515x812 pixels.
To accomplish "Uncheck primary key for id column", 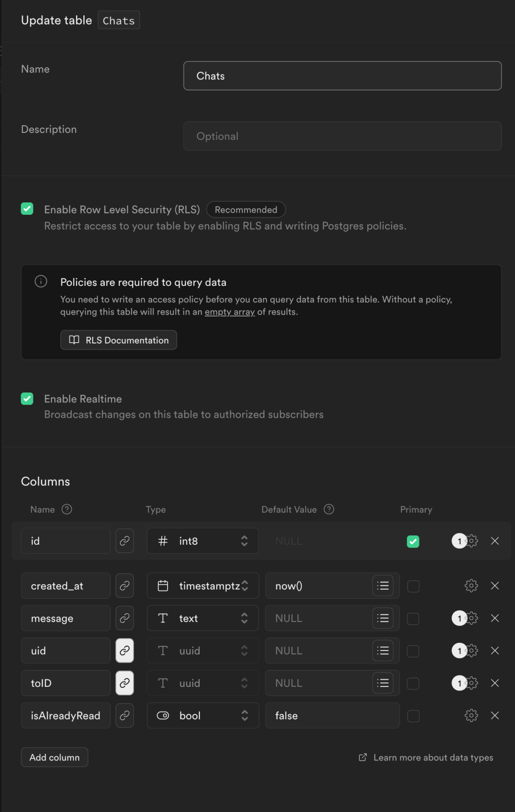I will (413, 541).
